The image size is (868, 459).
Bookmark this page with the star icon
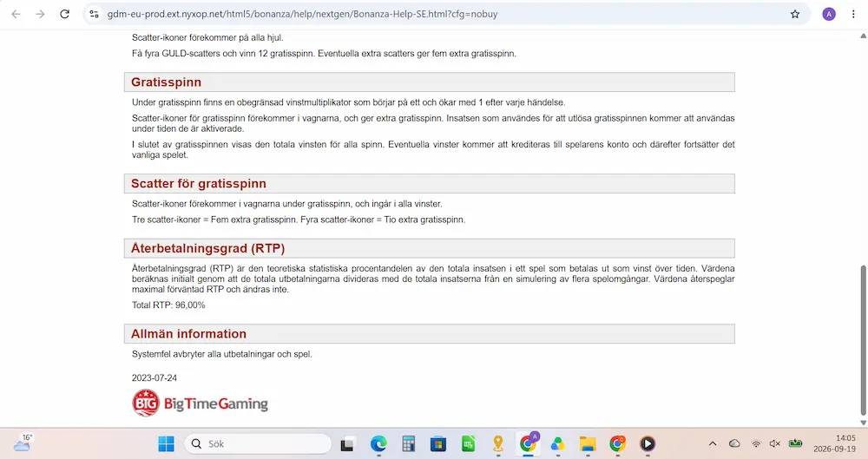[x=795, y=14]
